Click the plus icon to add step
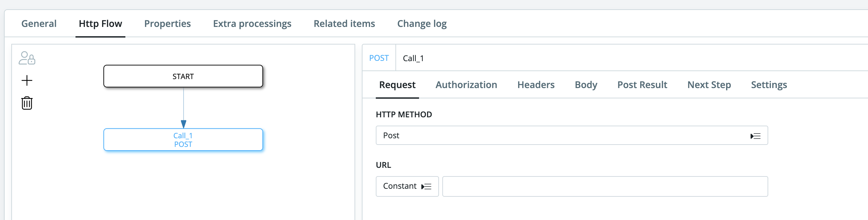The image size is (868, 220). (x=27, y=80)
